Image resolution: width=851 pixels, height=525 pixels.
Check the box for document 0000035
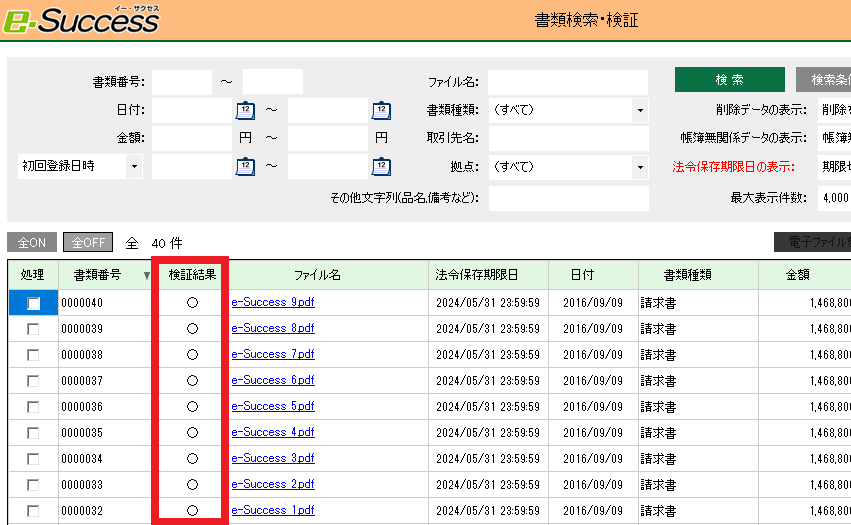click(34, 432)
